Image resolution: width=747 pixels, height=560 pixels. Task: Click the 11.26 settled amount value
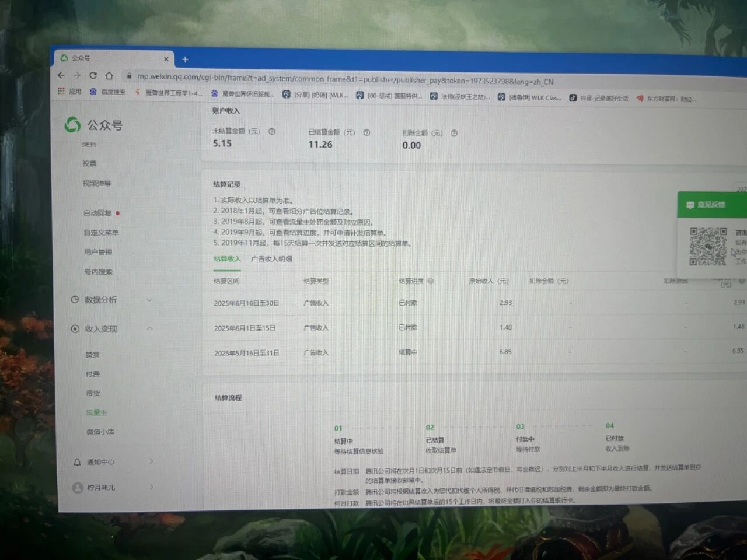tap(320, 145)
